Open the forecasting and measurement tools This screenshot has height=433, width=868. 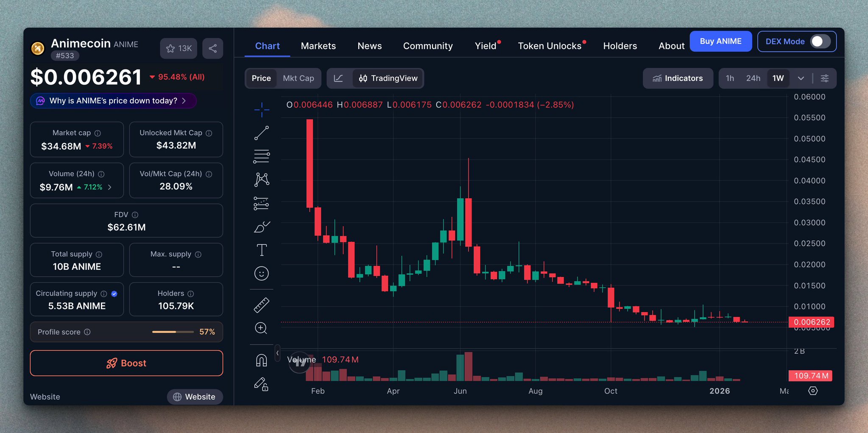pyautogui.click(x=262, y=203)
